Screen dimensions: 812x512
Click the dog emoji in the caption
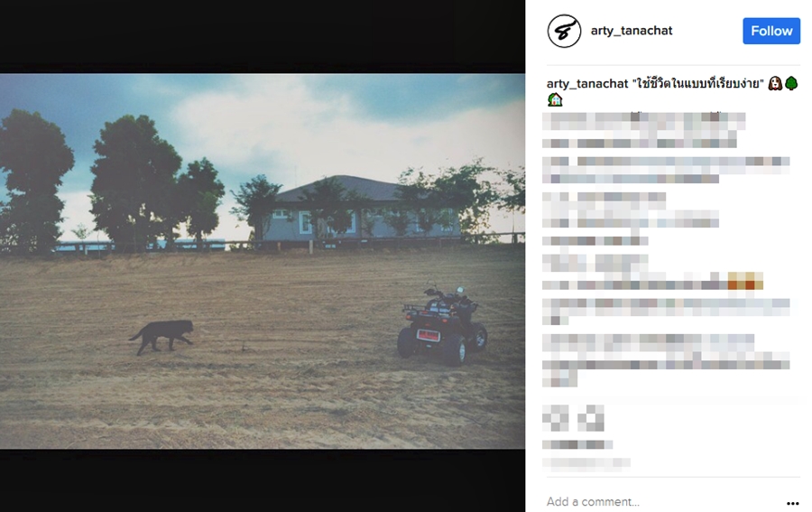(x=775, y=83)
